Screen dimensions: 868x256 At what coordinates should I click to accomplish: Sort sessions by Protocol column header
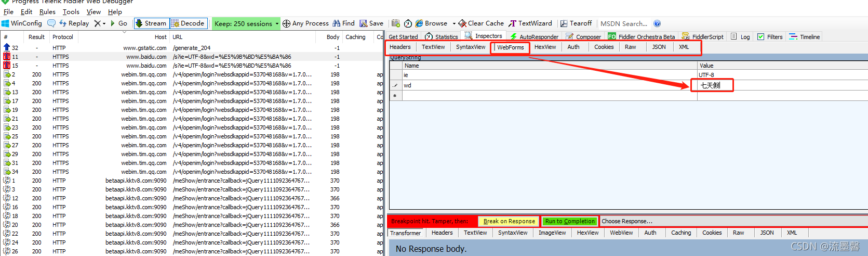(x=63, y=37)
